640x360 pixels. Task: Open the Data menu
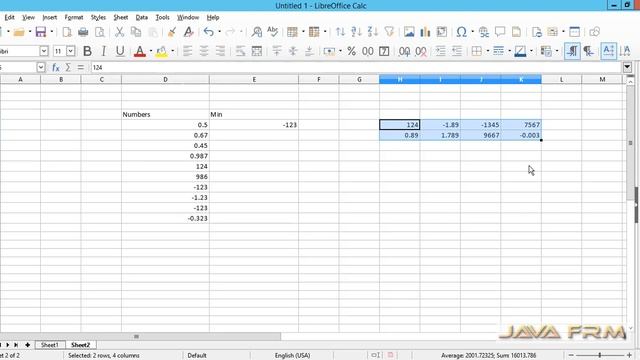(x=142, y=17)
